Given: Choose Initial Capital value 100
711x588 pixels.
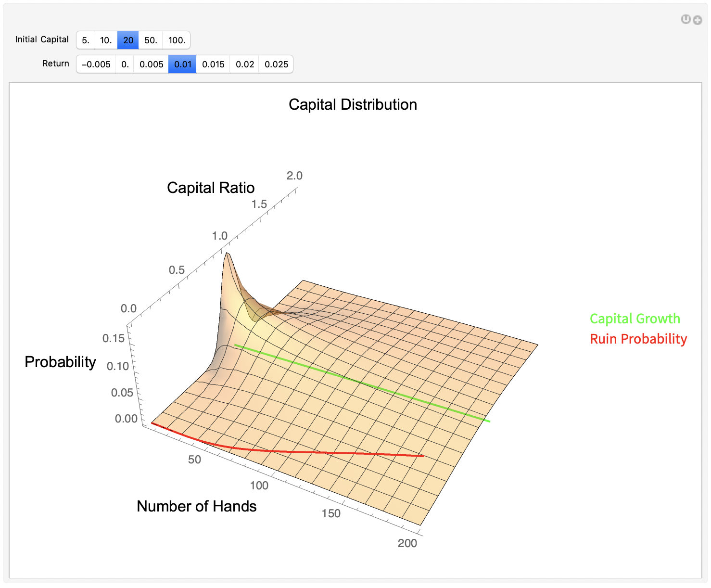Looking at the screenshot, I should (176, 40).
